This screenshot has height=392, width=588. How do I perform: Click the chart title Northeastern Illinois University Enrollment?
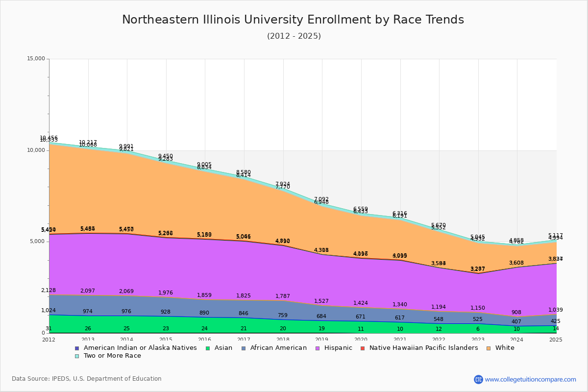[293, 20]
